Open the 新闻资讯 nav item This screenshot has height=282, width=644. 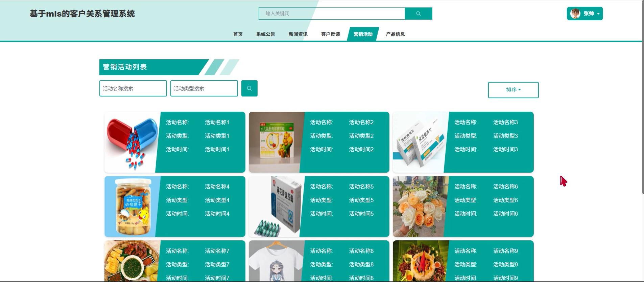click(298, 34)
